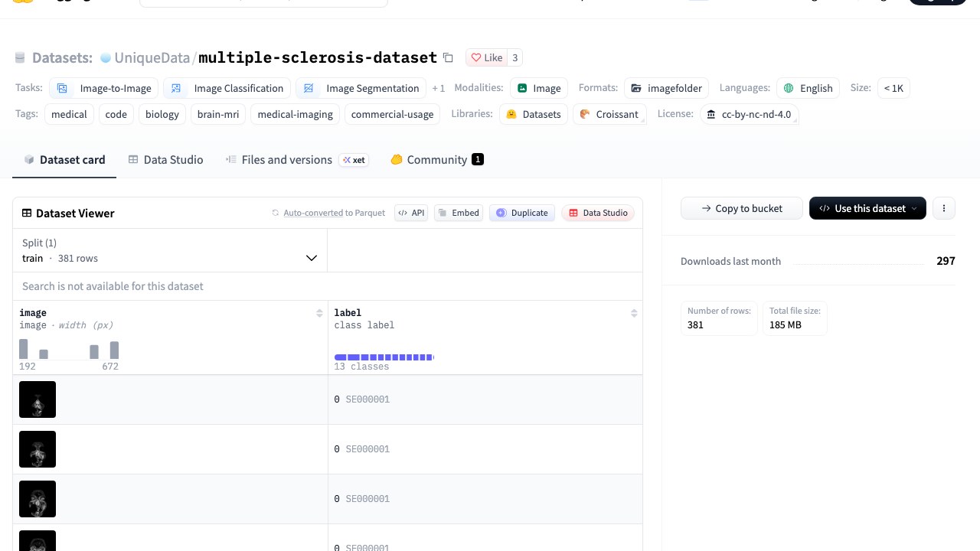Open the like count 3
Screen dimensions: 980x551
tap(515, 57)
